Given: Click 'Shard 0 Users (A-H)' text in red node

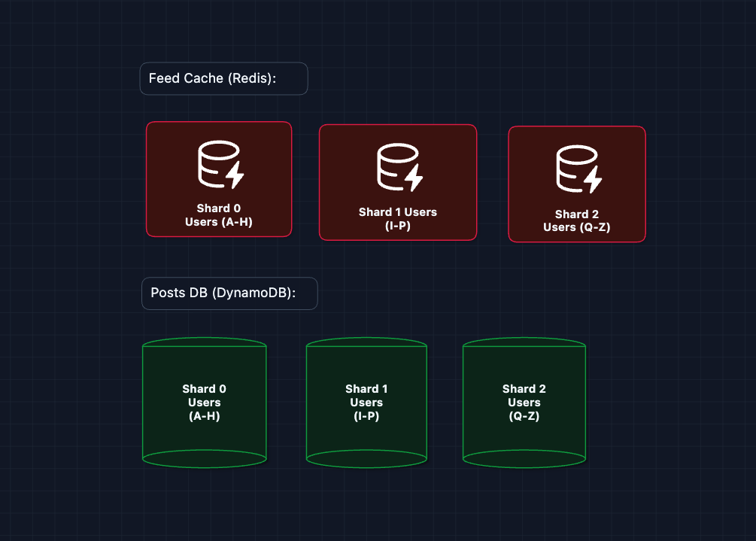Looking at the screenshot, I should [x=219, y=214].
